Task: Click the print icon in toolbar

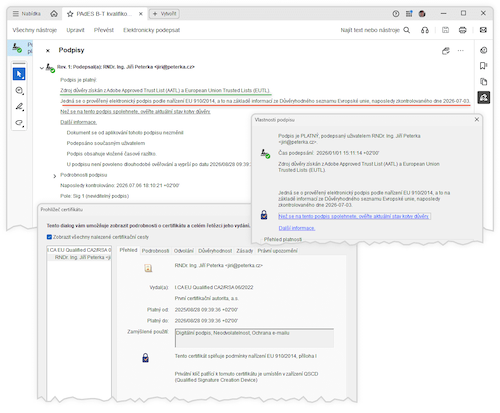Action: click(x=463, y=30)
